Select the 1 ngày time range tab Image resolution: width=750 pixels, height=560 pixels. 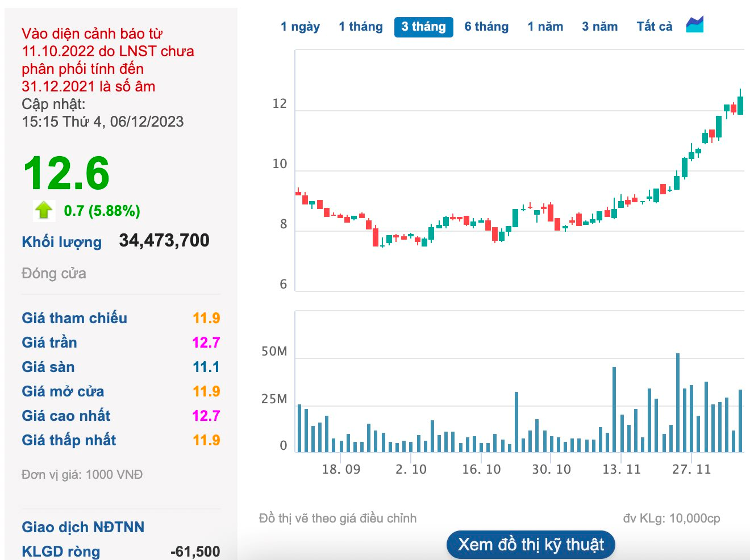pos(300,27)
